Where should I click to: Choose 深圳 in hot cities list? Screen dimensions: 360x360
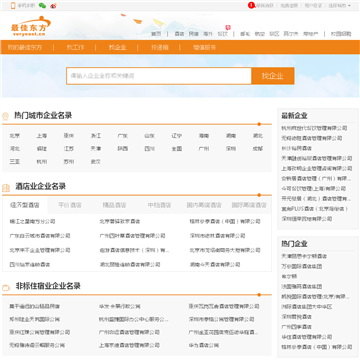click(x=231, y=149)
